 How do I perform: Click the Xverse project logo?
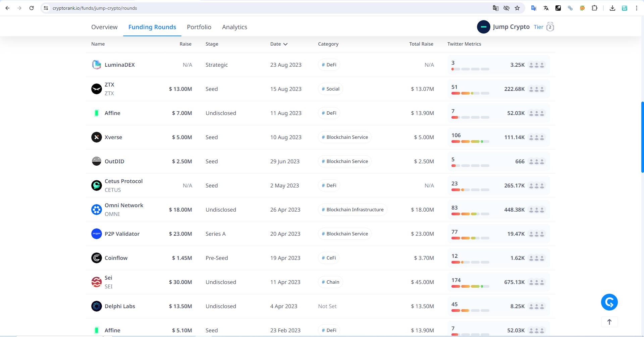coord(97,137)
